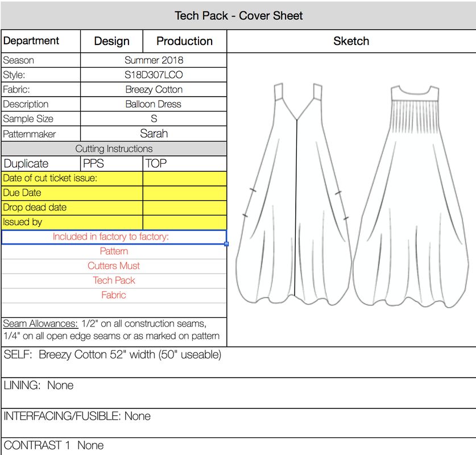
Task: Click the empty yellow cell beside Due Date
Action: coord(184,193)
